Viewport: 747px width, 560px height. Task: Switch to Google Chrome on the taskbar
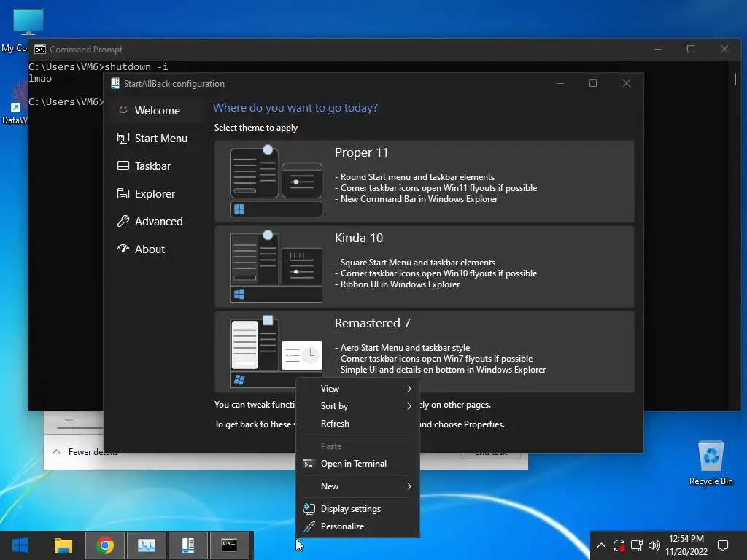pyautogui.click(x=105, y=545)
